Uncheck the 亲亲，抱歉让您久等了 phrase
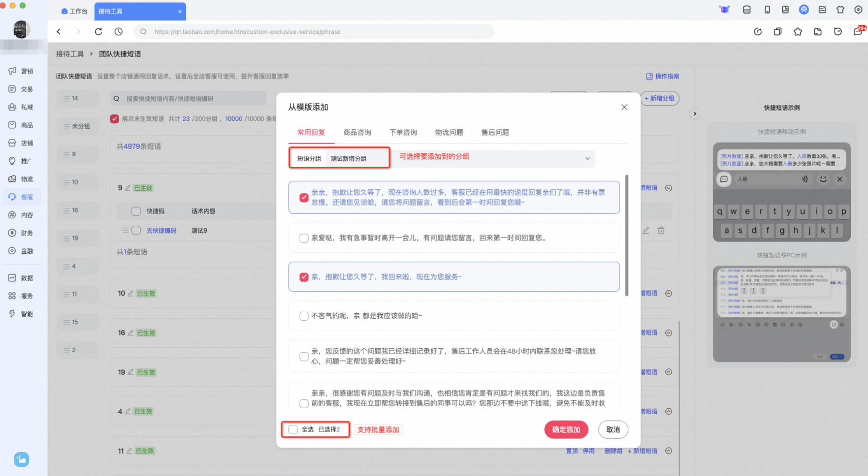 (x=304, y=197)
